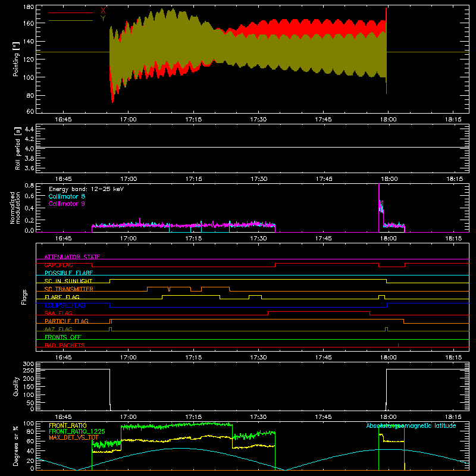This screenshot has height=476, width=476.
Task: Select the magenta 'Collimator 9' legend label
Action: (x=67, y=203)
